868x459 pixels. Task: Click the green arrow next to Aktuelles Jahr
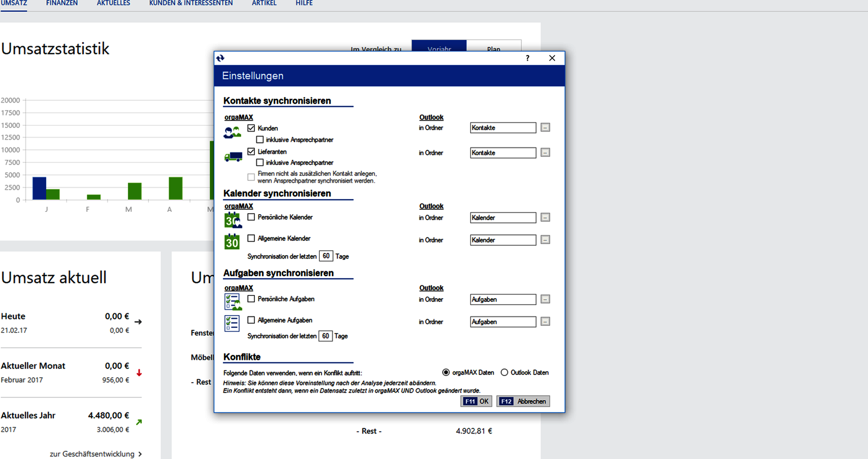point(139,422)
